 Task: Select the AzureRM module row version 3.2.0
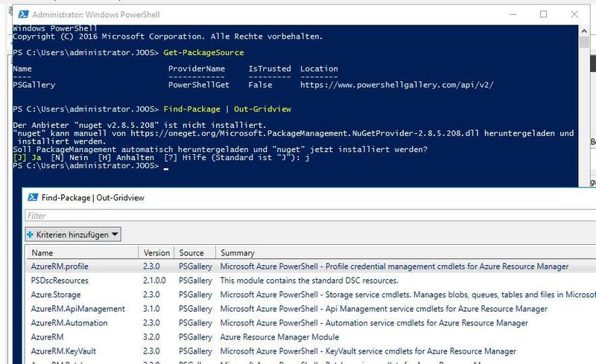pyautogui.click(x=311, y=336)
